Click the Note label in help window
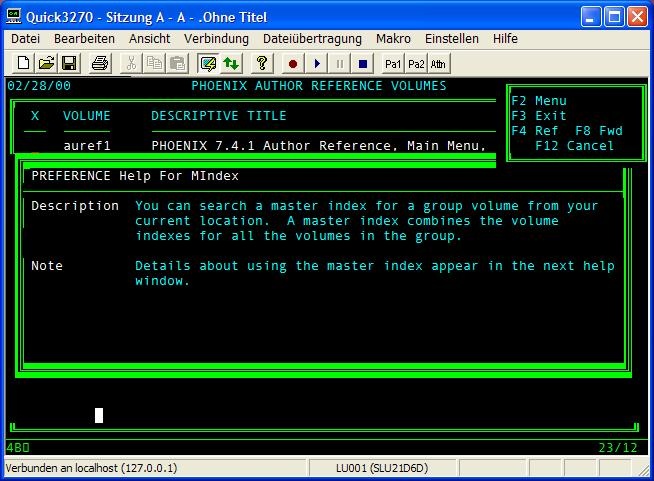Viewport: 654px width, 481px height. pos(47,266)
